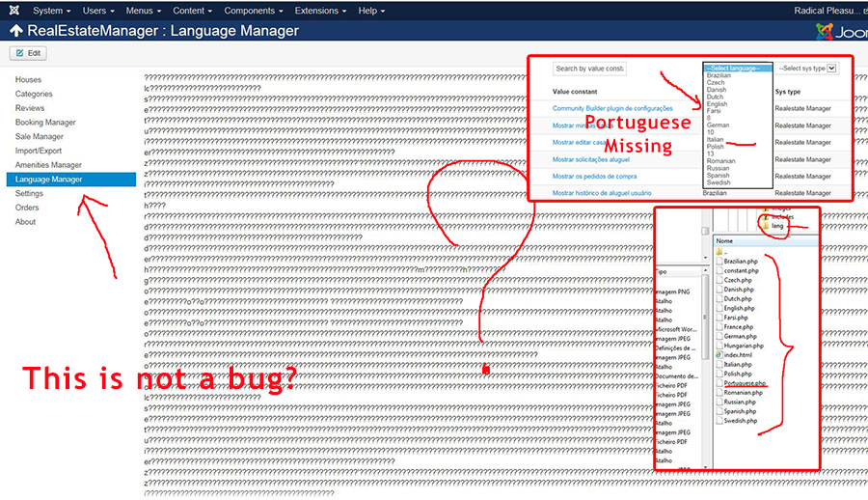Choose Swedish in the language list
The height and width of the screenshot is (500, 868).
(x=719, y=182)
